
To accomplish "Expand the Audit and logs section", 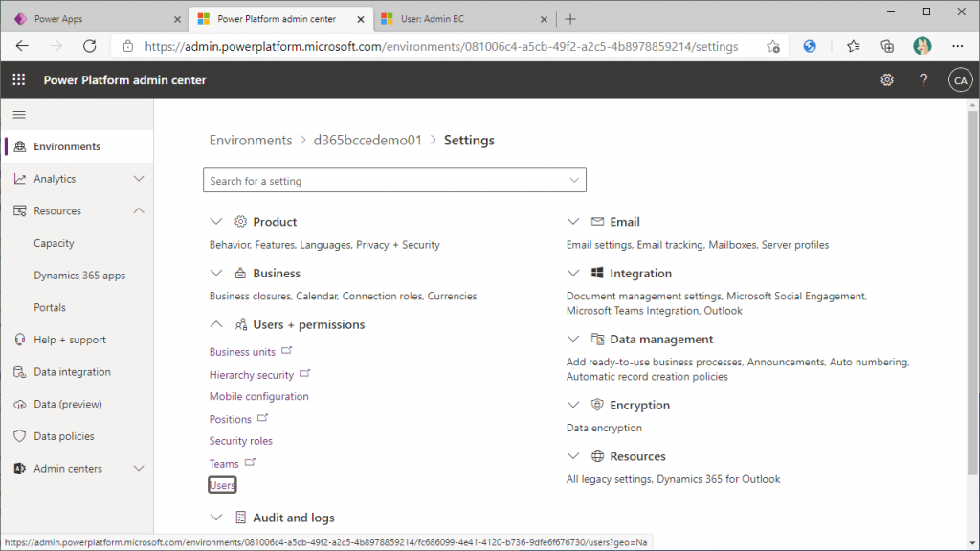I will coord(216,518).
